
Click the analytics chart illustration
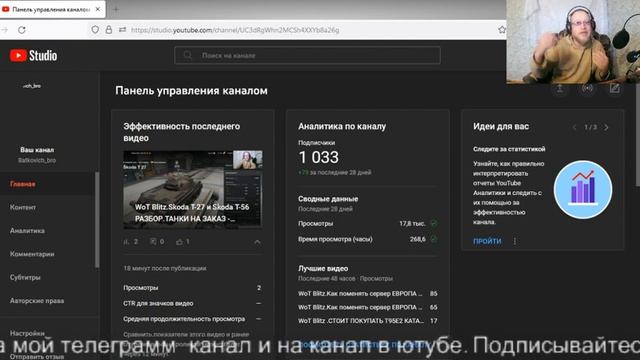tap(583, 189)
